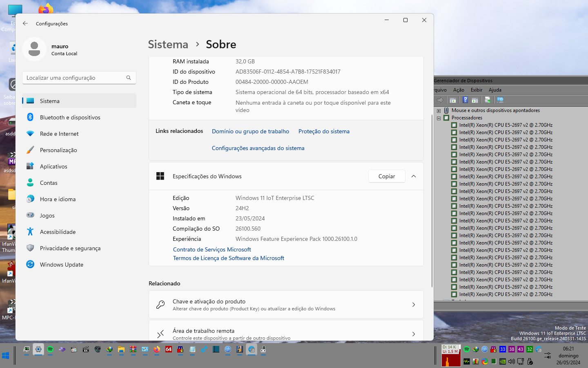This screenshot has height=368, width=588.
Task: Click the help question-mark toolbar icon
Action: (465, 100)
